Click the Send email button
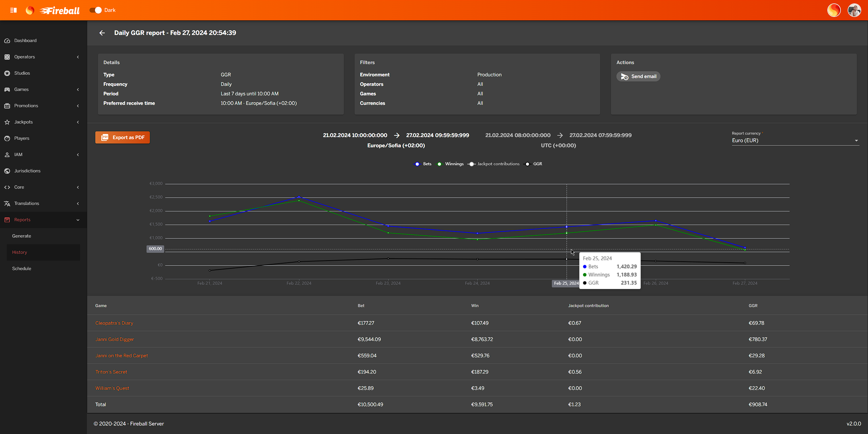Screen dimensions: 868x434 coord(638,76)
